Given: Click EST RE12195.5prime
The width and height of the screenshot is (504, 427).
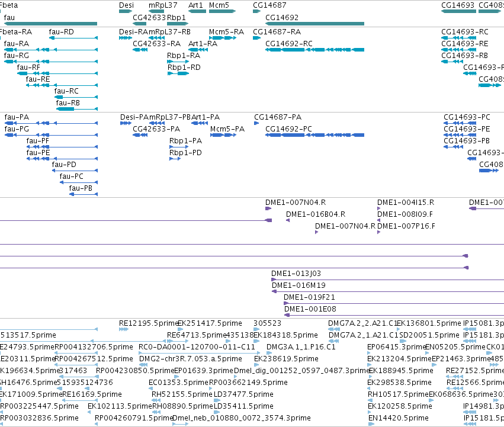Looking at the screenshot, I should 148,323.
